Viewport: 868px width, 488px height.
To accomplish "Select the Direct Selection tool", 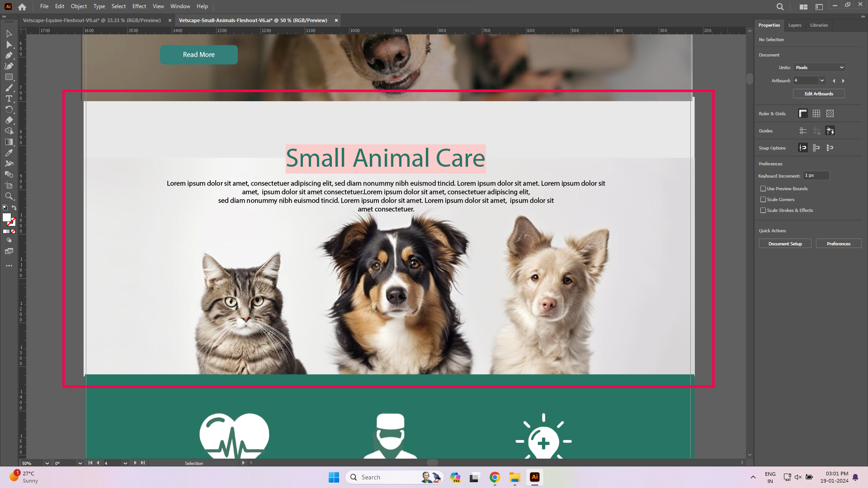I will tap(9, 45).
